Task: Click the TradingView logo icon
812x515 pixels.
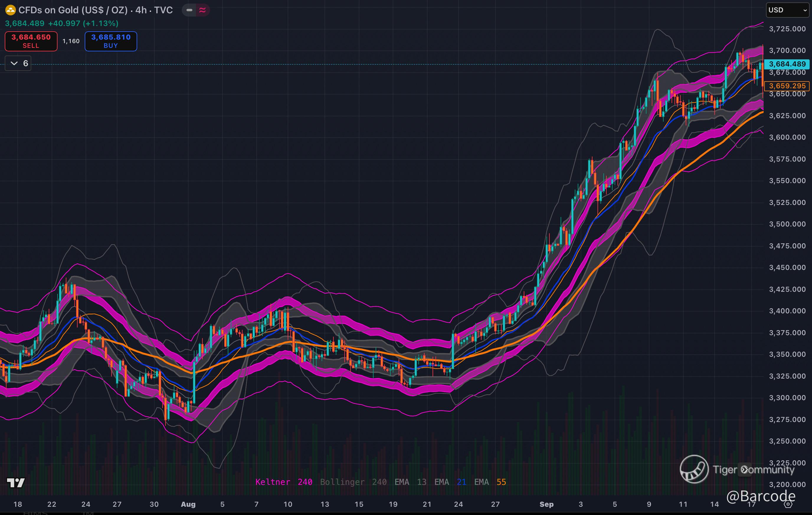Action: pyautogui.click(x=16, y=483)
